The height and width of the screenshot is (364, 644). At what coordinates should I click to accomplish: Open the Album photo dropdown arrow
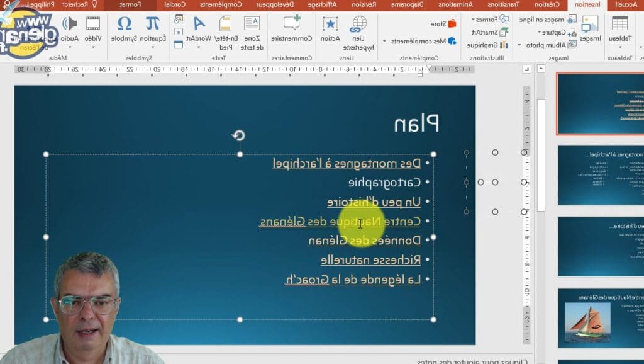pos(519,45)
